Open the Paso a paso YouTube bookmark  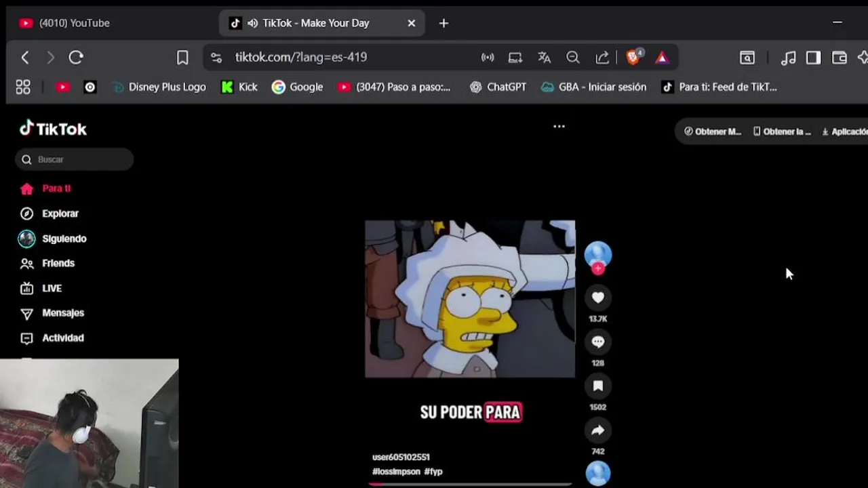pyautogui.click(x=394, y=87)
